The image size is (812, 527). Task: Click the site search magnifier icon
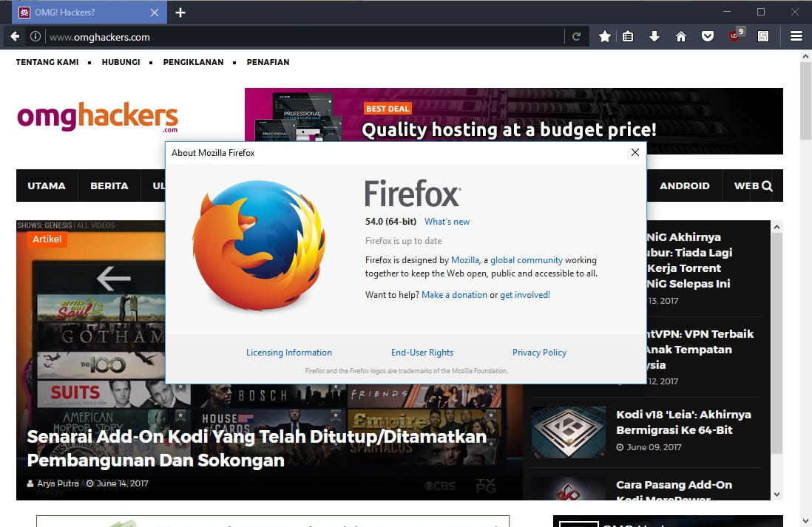click(767, 186)
